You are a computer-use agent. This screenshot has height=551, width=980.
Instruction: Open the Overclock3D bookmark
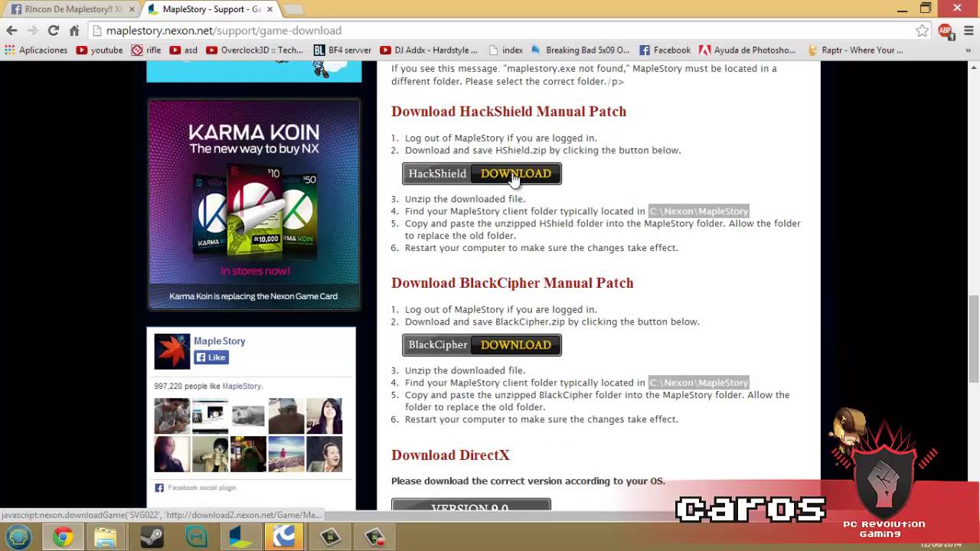[254, 50]
